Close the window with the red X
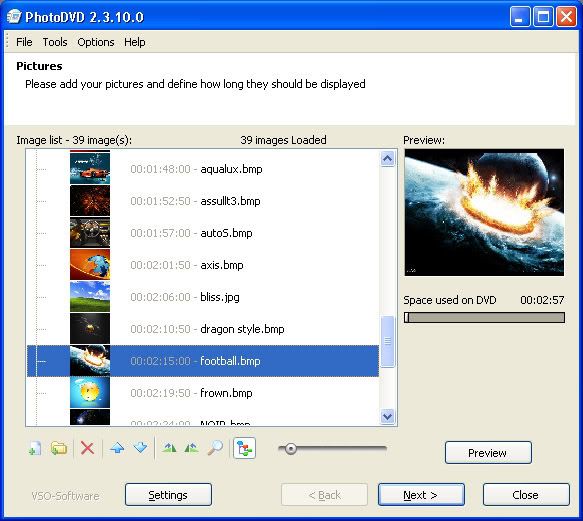Viewport: 583px width, 521px height. [566, 17]
